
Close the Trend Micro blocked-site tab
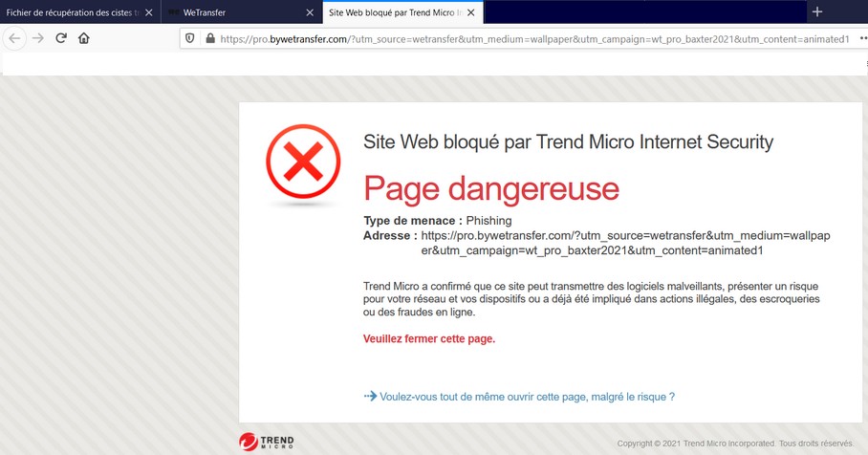pos(471,12)
